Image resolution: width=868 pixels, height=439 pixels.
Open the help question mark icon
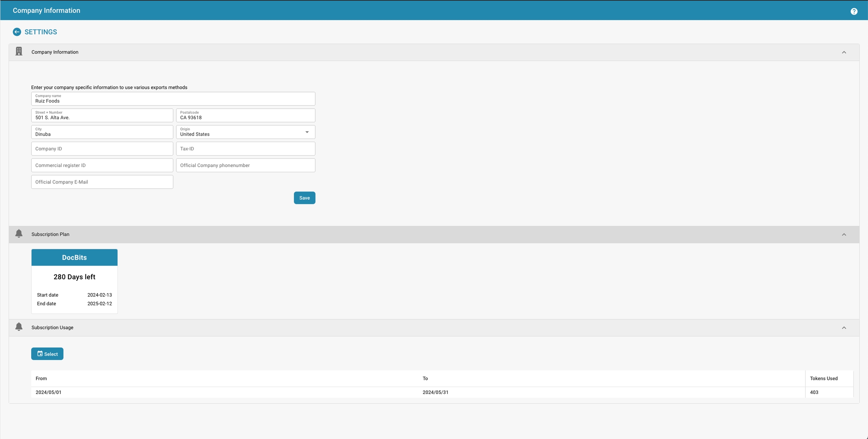tap(854, 11)
